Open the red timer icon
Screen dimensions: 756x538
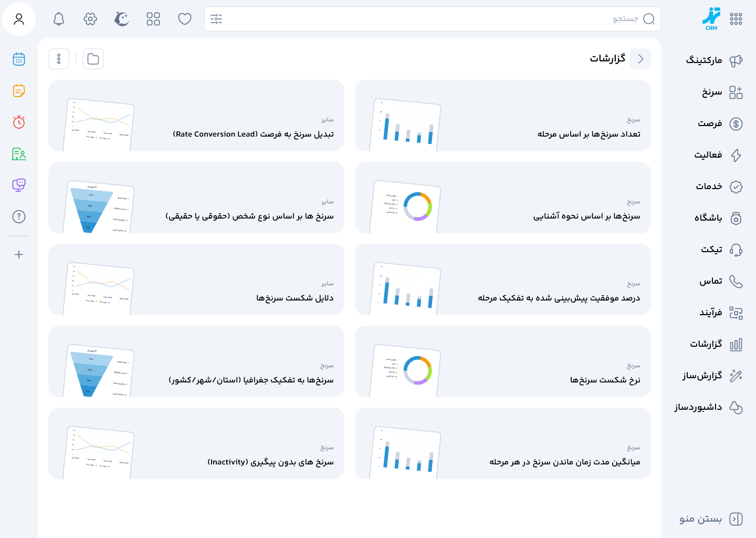click(19, 122)
